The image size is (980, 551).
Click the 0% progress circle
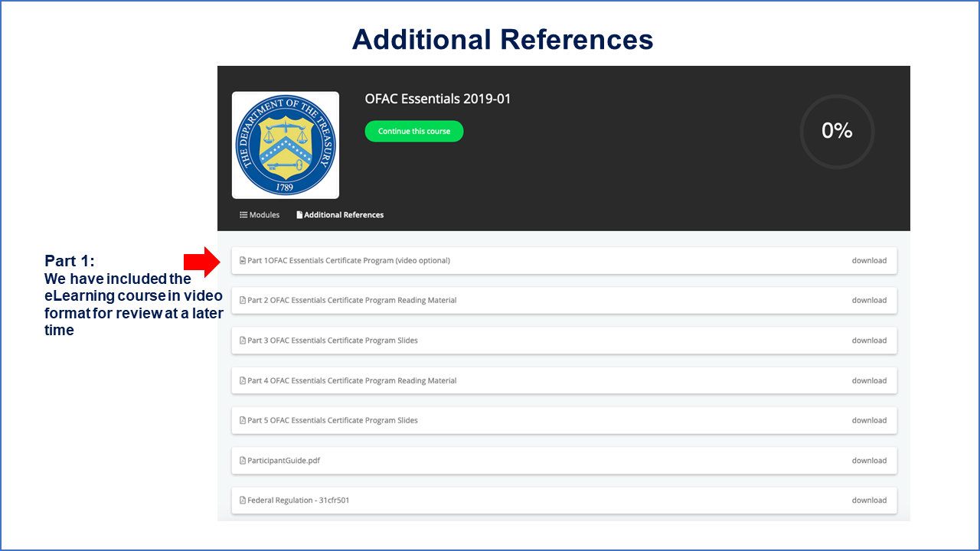pos(837,132)
